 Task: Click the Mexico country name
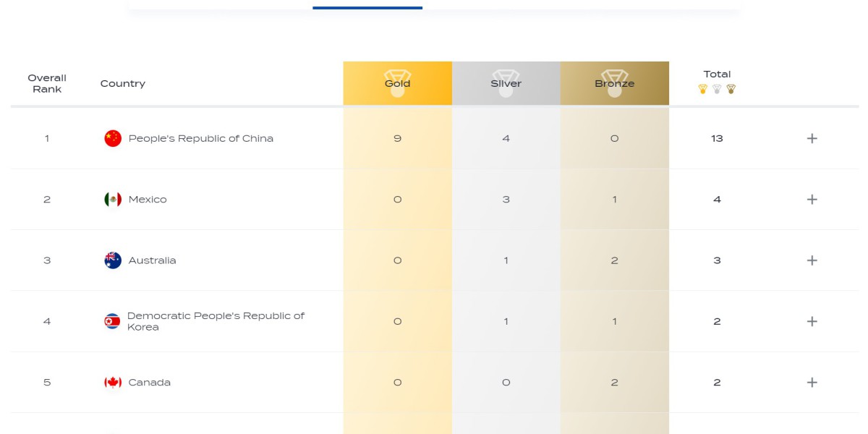point(148,200)
